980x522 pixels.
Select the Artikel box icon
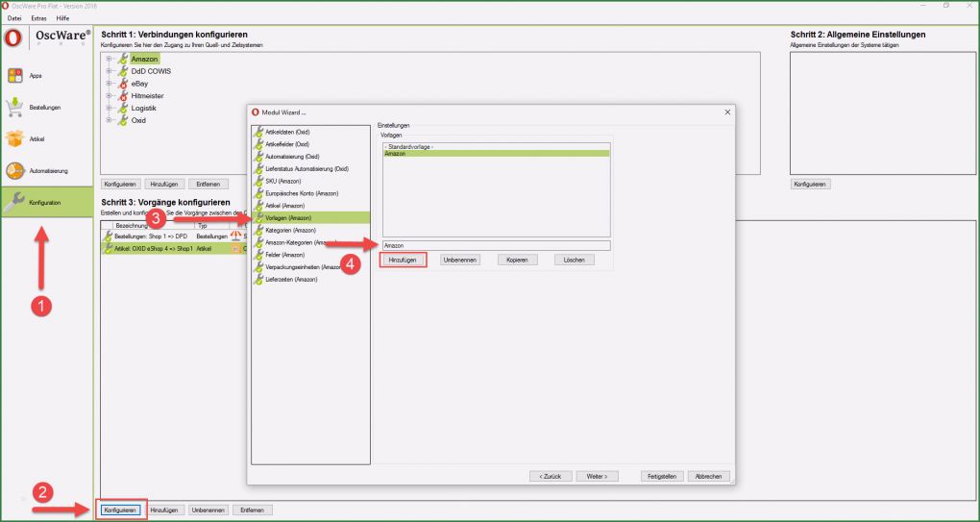click(15, 139)
